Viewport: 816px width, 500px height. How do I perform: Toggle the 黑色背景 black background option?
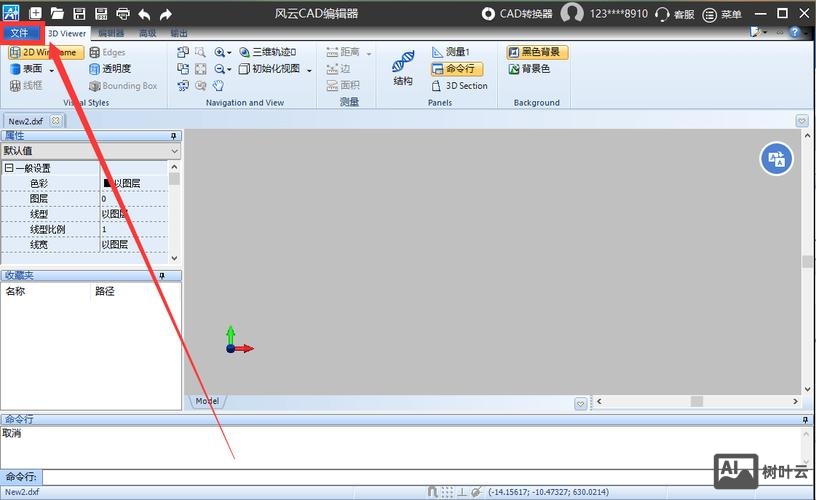(537, 52)
